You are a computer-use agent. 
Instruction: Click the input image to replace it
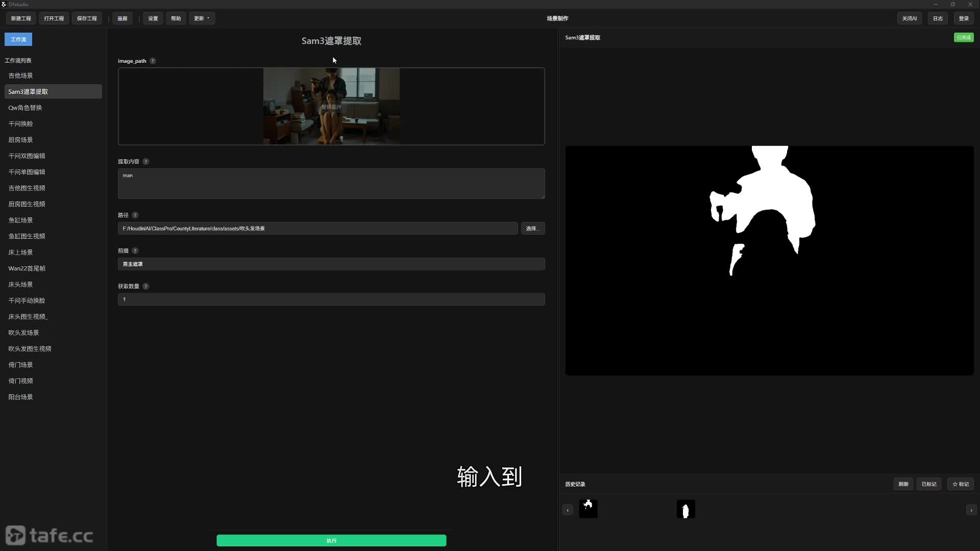331,106
